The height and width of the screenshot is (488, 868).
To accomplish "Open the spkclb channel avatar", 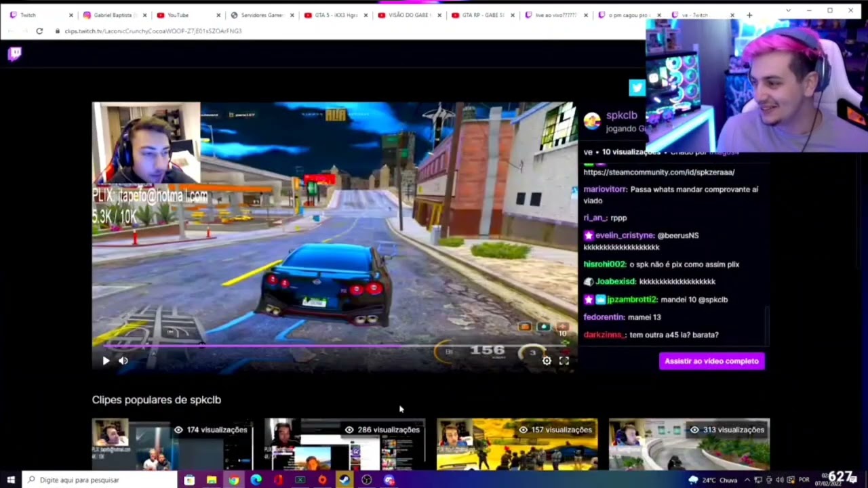I will point(592,121).
